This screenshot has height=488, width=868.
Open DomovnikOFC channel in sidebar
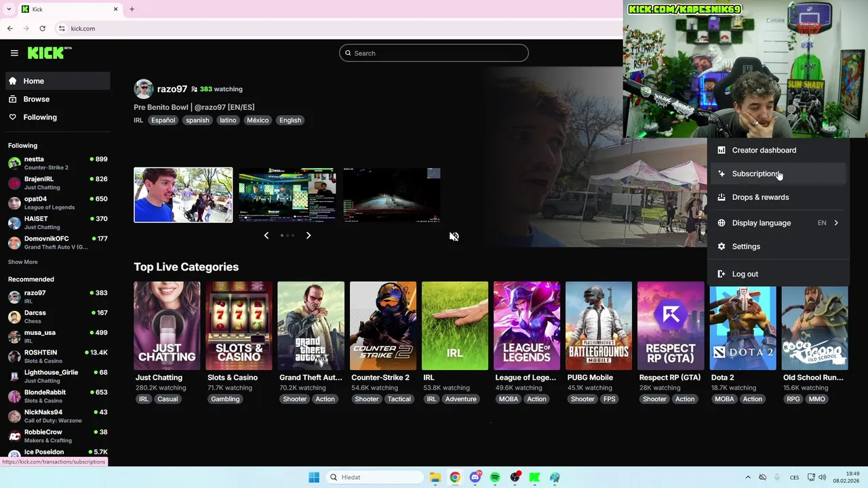pos(58,243)
